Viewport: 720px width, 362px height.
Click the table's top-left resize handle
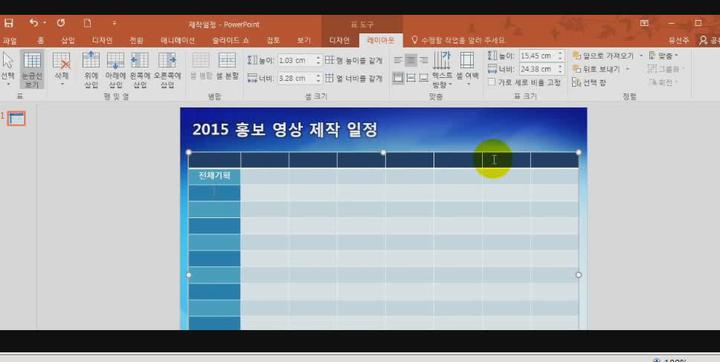click(x=188, y=152)
